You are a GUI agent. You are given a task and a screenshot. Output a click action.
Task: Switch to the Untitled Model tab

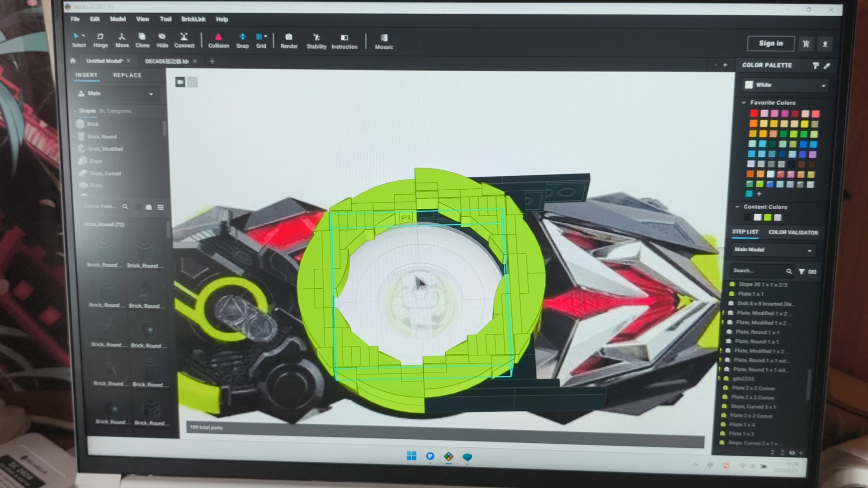pos(104,61)
